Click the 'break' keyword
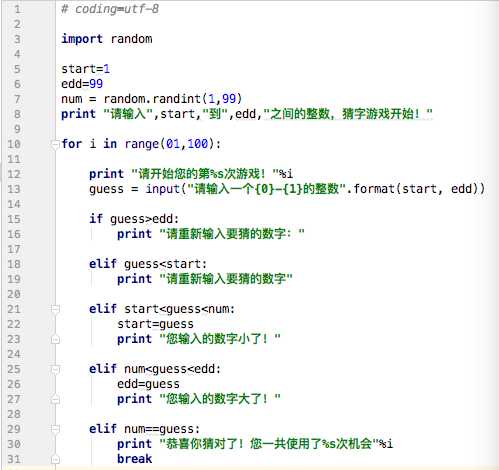The height and width of the screenshot is (470, 499). click(x=135, y=459)
